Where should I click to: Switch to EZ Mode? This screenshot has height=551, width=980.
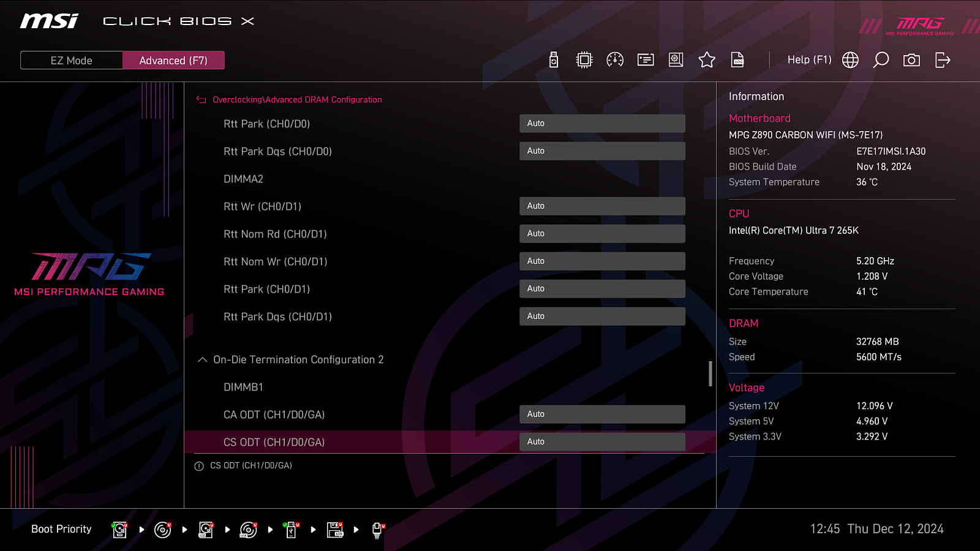[72, 61]
